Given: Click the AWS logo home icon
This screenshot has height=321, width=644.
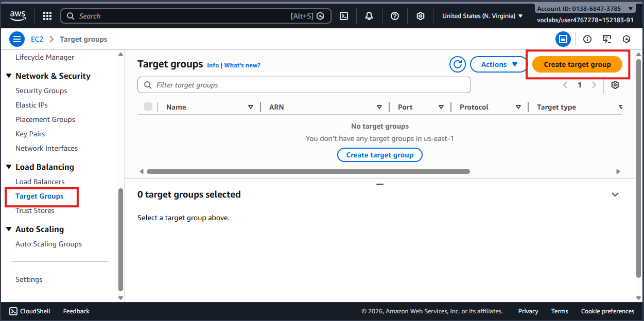Looking at the screenshot, I should 18,16.
